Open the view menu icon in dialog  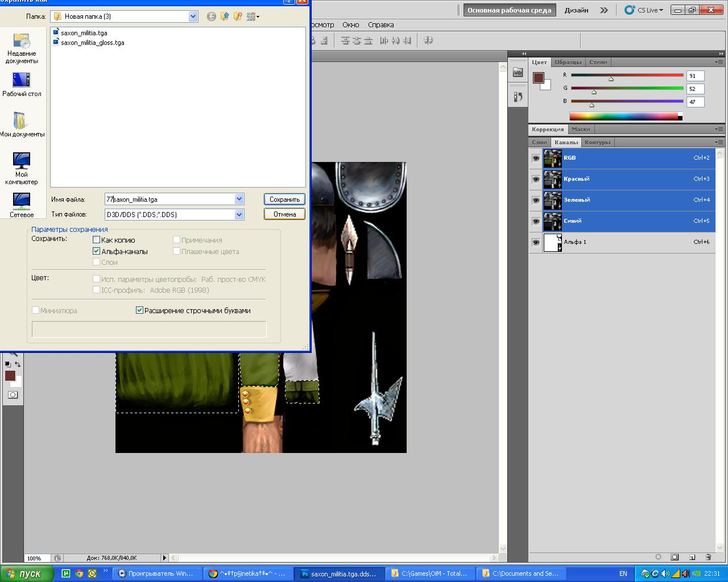[x=253, y=16]
